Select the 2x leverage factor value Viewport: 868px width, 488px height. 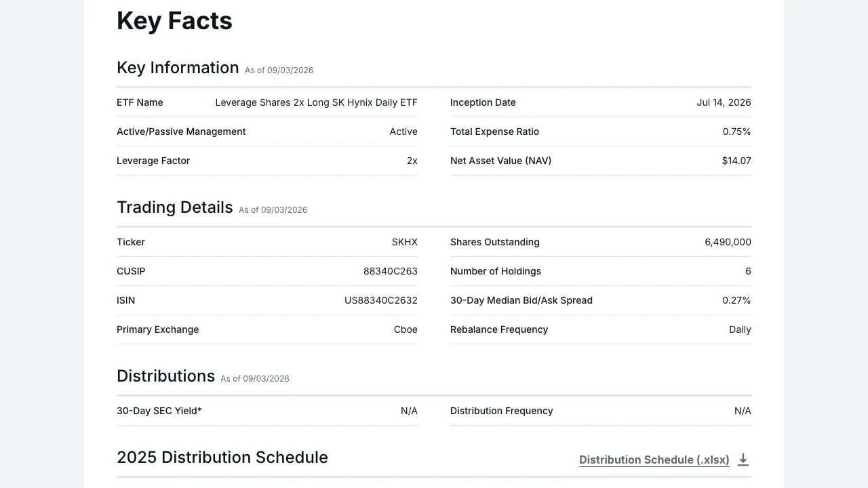412,161
